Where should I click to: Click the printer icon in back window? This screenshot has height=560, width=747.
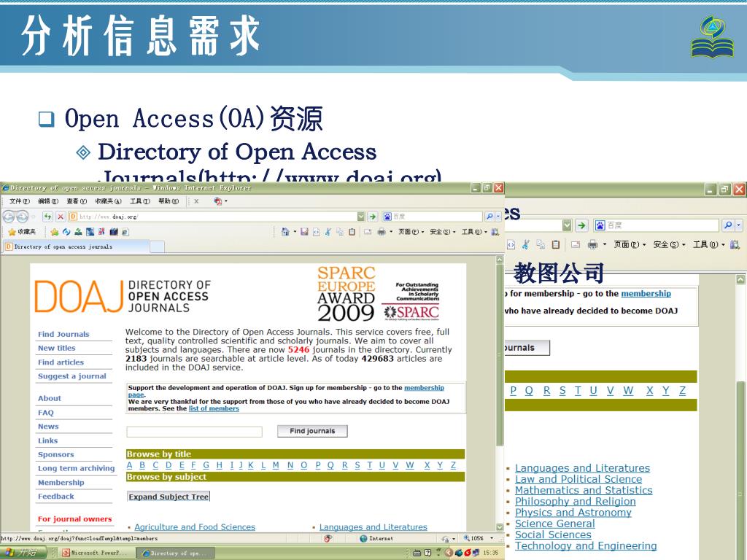592,245
